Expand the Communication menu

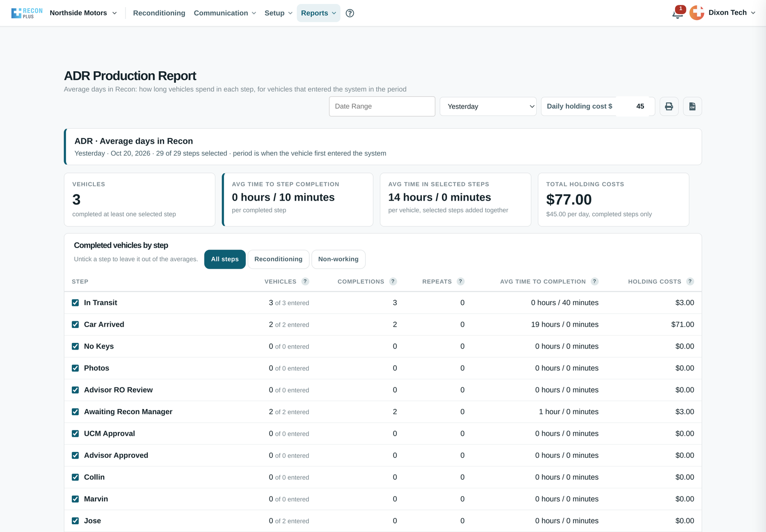(x=225, y=13)
